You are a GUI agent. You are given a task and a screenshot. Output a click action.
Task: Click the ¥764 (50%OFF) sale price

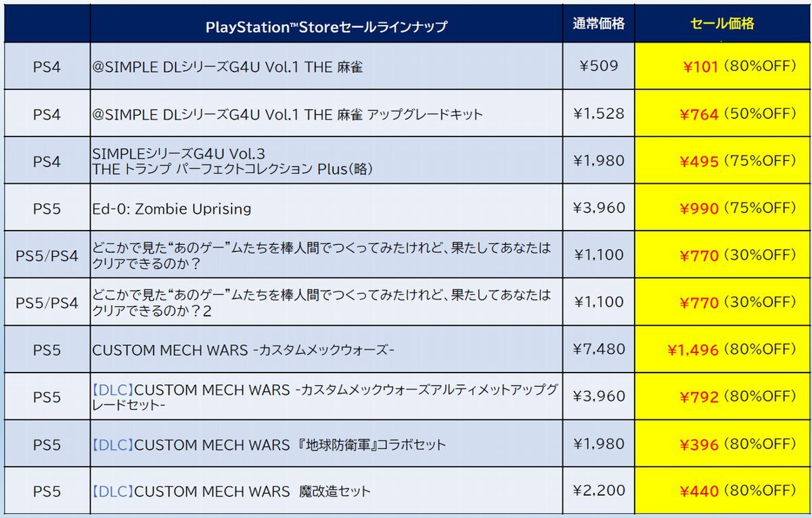pos(738,114)
